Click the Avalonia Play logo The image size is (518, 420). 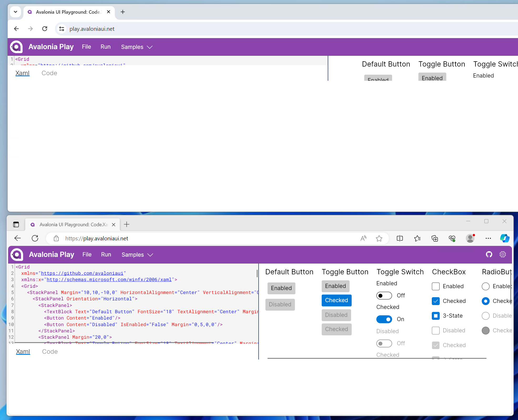point(17,254)
